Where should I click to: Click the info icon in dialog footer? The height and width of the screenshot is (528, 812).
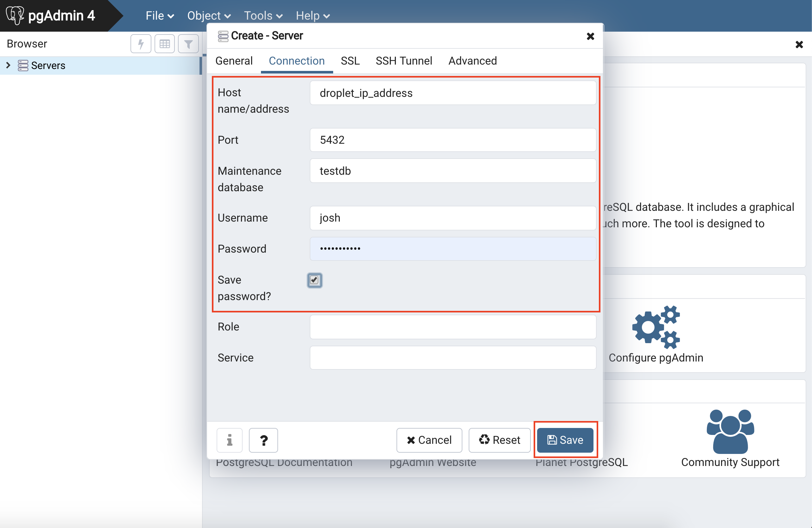pos(229,440)
